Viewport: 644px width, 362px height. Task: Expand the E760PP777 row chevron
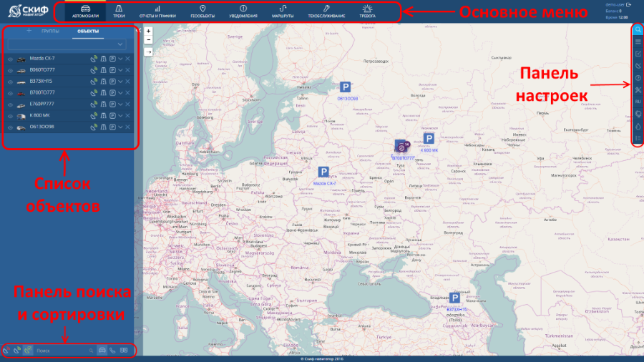(120, 104)
